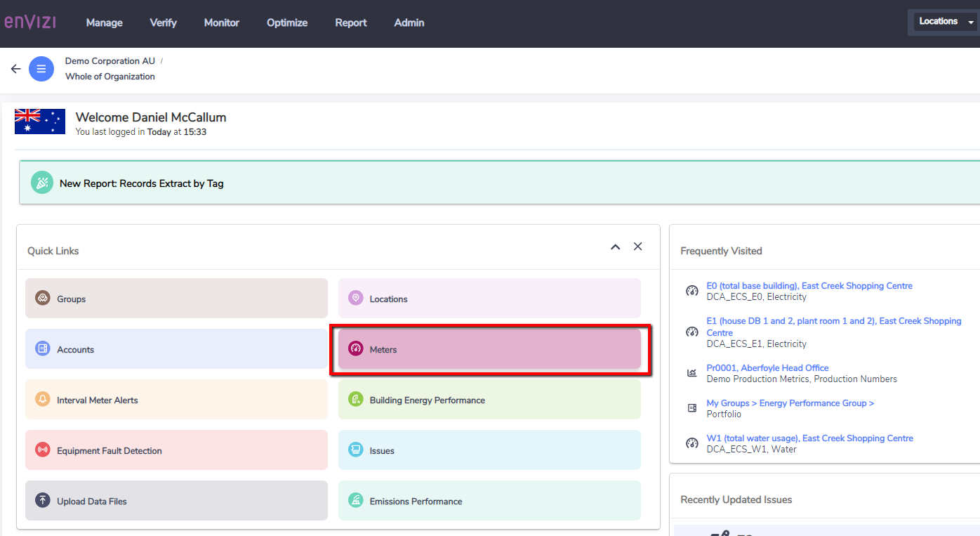Open the blue hamburger menu button

tap(41, 69)
